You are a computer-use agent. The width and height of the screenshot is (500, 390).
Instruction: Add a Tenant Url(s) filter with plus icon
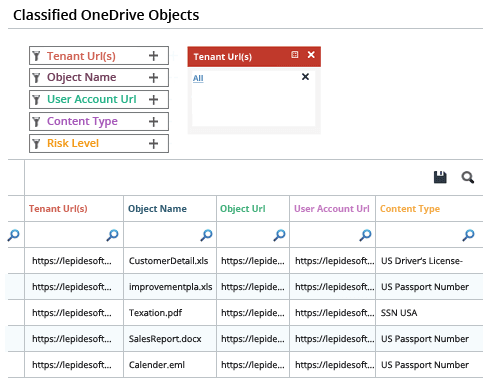click(153, 56)
